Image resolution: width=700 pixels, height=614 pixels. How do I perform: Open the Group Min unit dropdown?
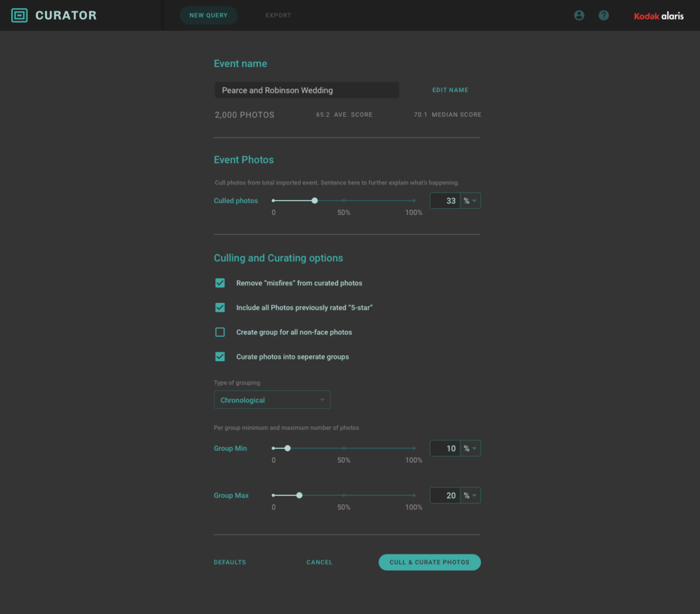click(x=470, y=448)
